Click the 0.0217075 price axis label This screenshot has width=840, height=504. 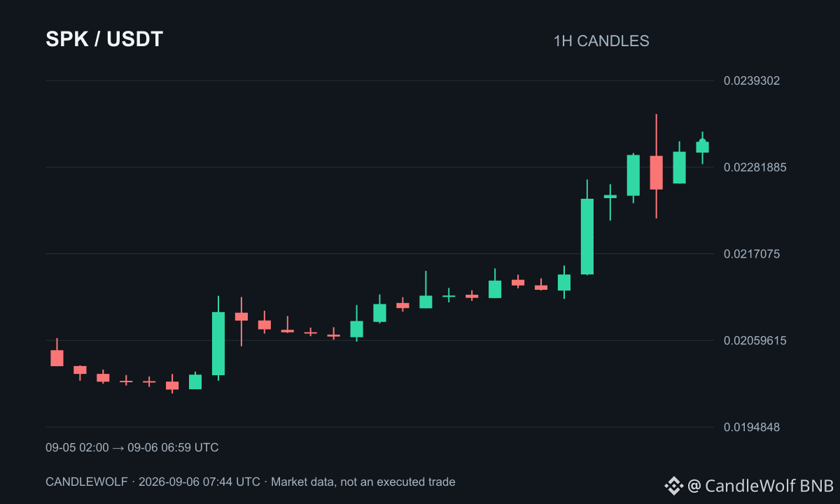pos(752,253)
